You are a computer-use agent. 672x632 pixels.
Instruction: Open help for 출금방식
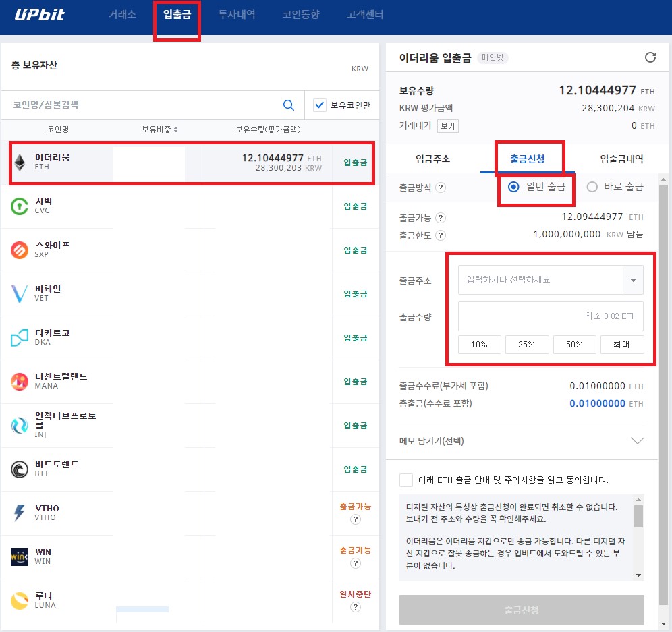coord(440,188)
